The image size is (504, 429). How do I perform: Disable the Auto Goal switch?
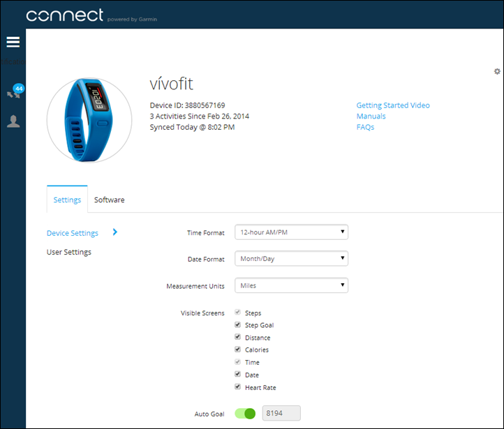click(246, 414)
